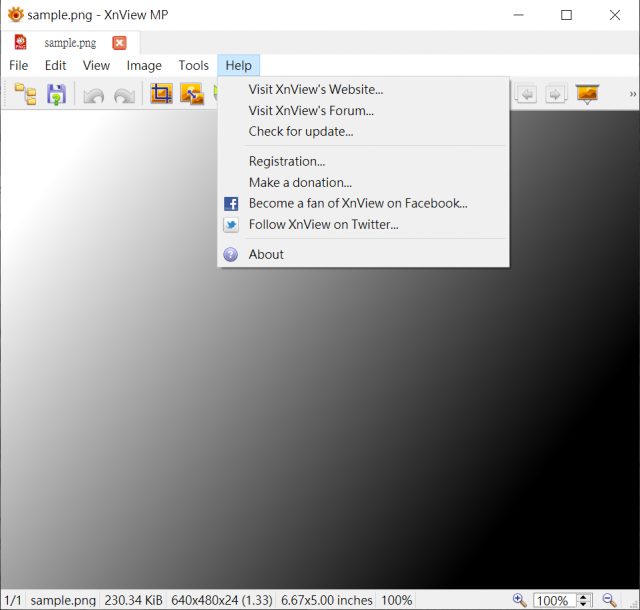Open the About entry
This screenshot has width=640, height=610.
click(363, 254)
